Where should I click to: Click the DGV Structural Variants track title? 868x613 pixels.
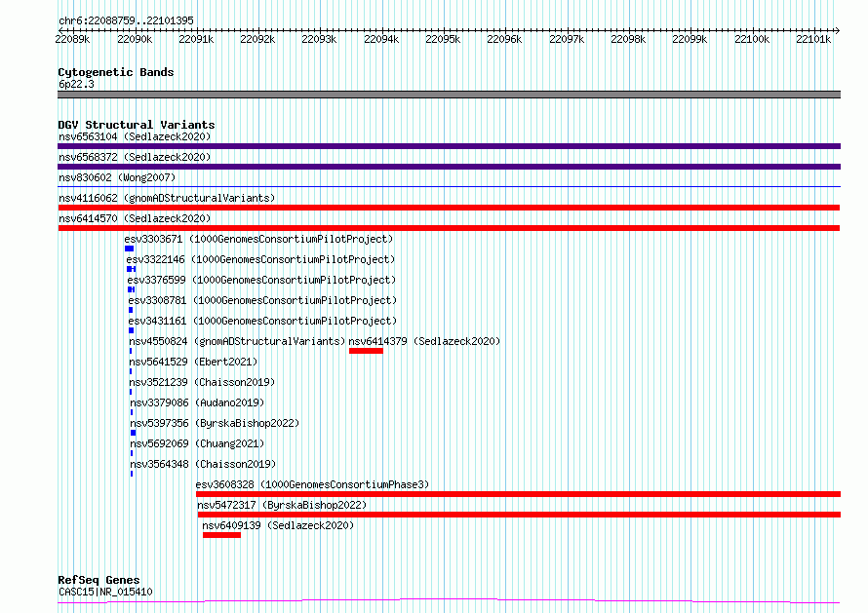coord(137,125)
